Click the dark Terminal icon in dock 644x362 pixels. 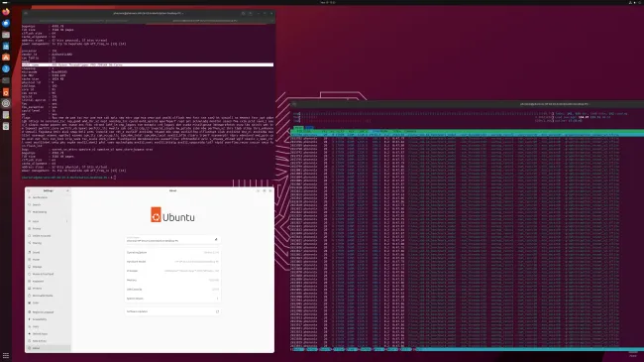coord(6,80)
